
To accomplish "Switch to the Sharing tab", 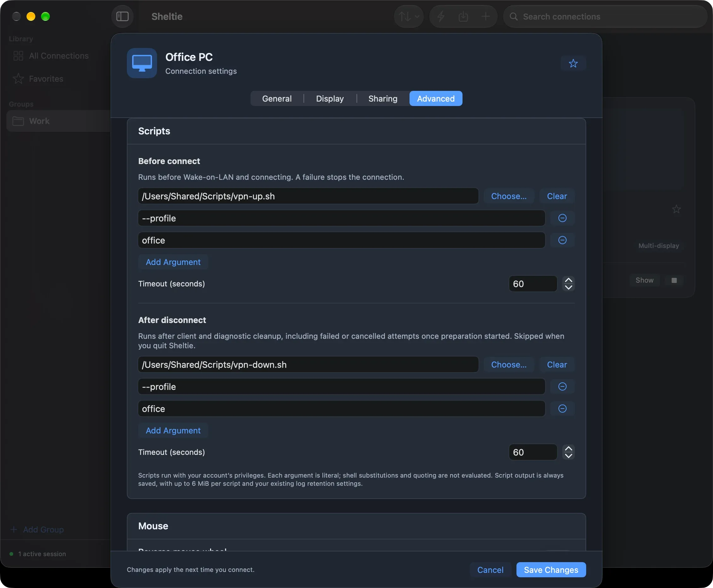I will [383, 98].
